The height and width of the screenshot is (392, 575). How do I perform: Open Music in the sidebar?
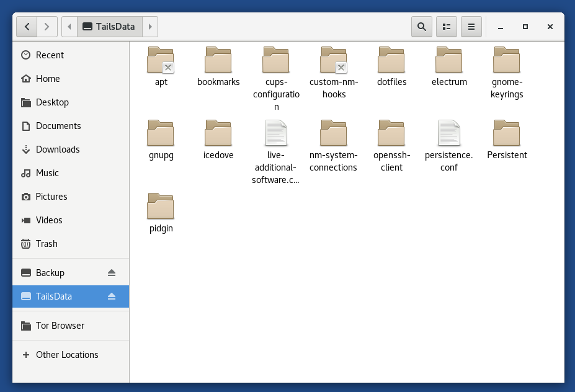coord(71,173)
